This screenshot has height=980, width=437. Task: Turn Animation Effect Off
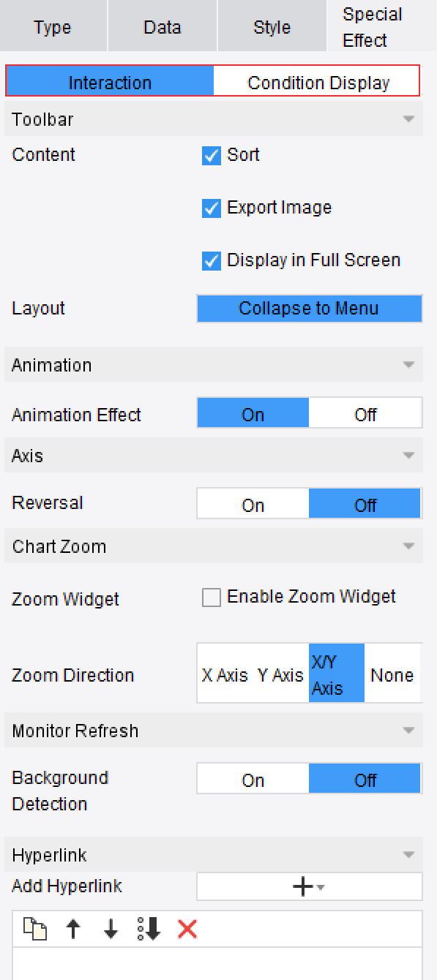coord(365,414)
